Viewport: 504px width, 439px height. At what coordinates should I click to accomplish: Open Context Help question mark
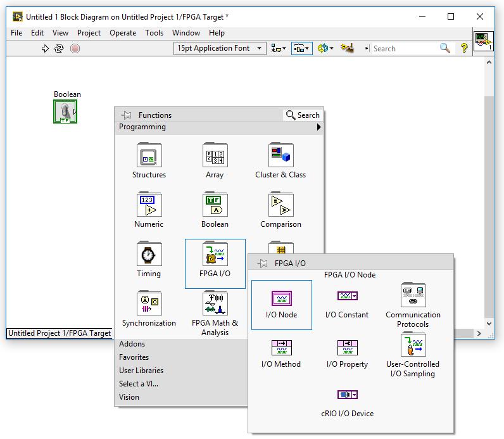464,48
